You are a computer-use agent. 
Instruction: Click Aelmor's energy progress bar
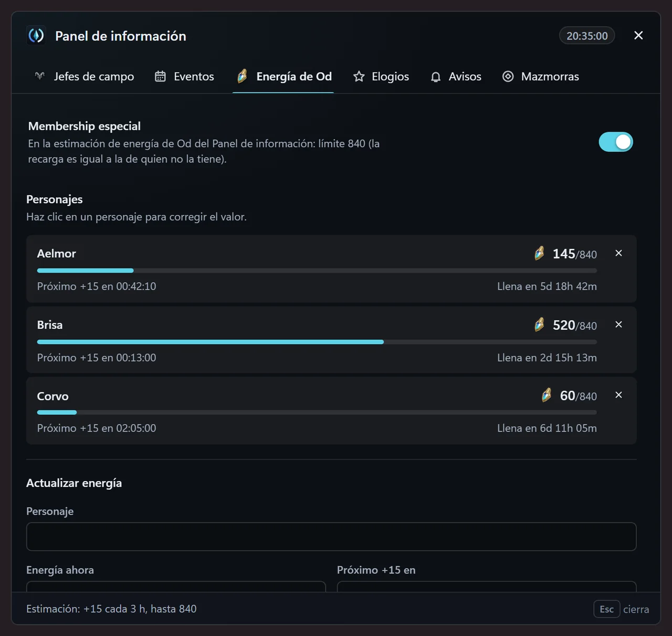(317, 271)
